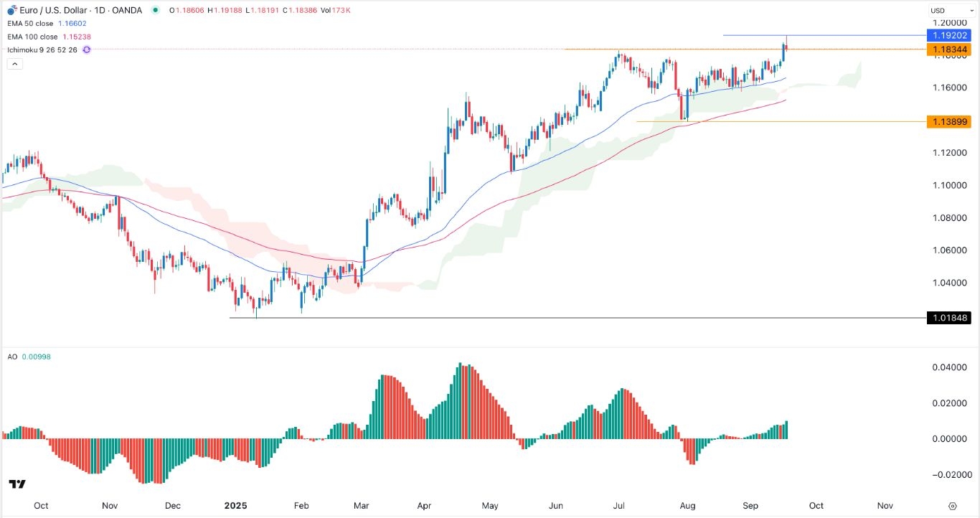The width and height of the screenshot is (980, 518).
Task: Click the Ichimoku 9 26 52 26 legend label
Action: pos(42,50)
